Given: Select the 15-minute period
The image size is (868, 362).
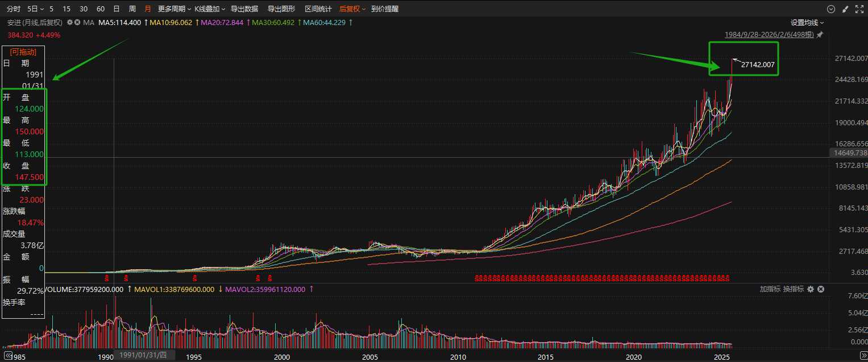Looking at the screenshot, I should tap(67, 9).
